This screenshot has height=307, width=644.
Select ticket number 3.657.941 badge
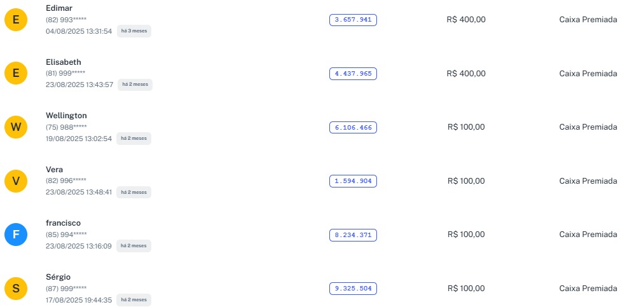coord(353,20)
